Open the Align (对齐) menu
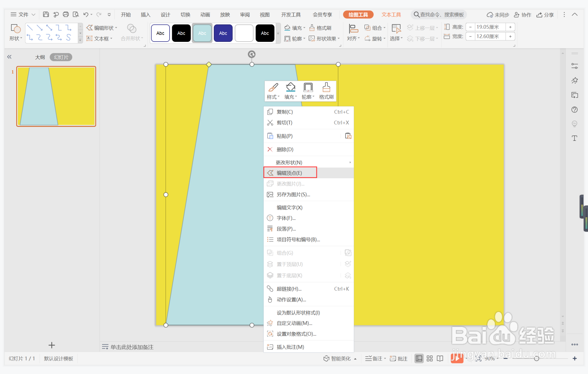 pos(353,32)
